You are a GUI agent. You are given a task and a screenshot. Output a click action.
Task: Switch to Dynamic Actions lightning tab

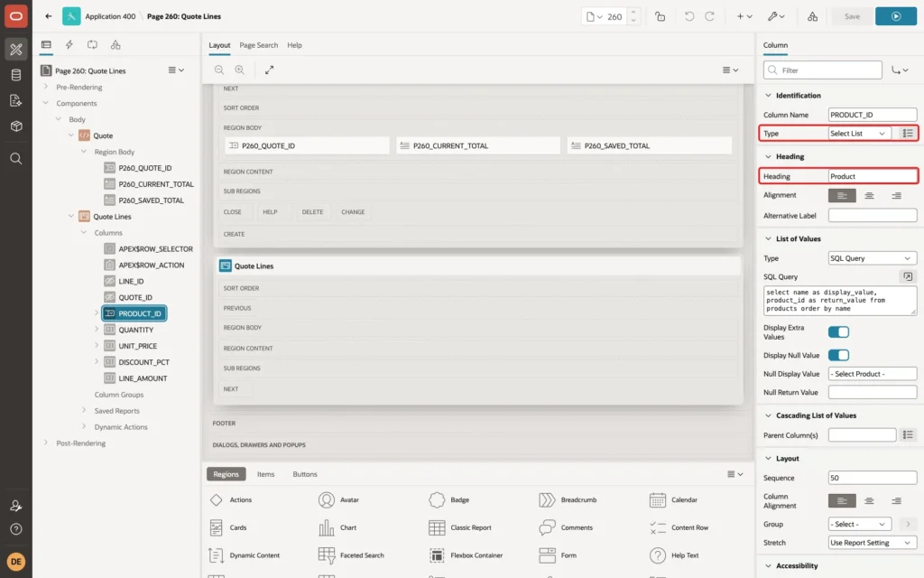[69, 45]
